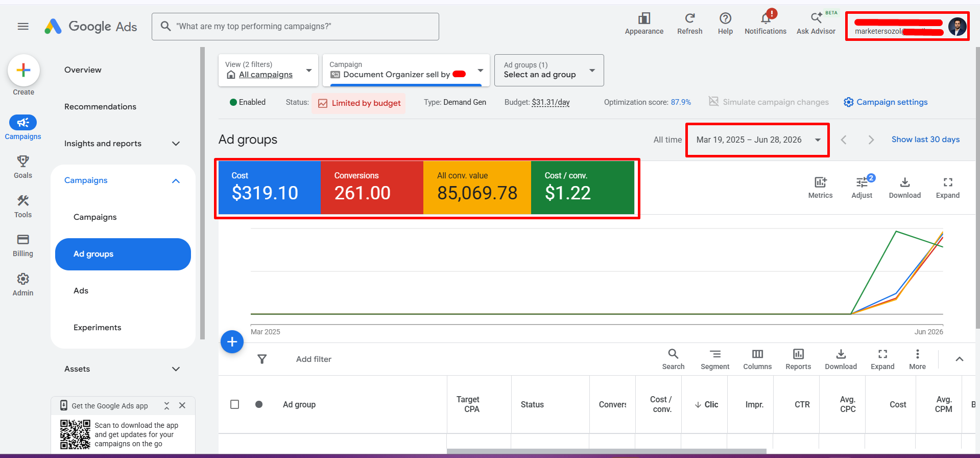Open Campaigns in the left rail
The width and height of the screenshot is (980, 458).
click(23, 128)
